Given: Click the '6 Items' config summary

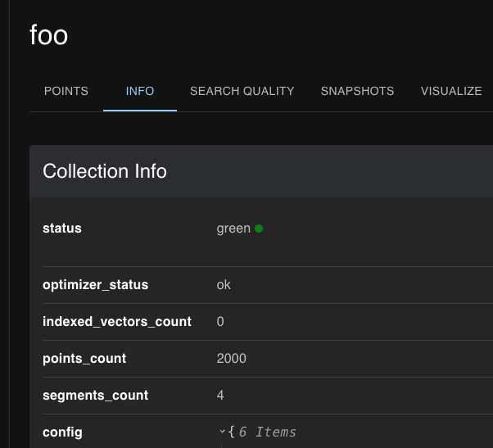Looking at the screenshot, I should (x=268, y=432).
